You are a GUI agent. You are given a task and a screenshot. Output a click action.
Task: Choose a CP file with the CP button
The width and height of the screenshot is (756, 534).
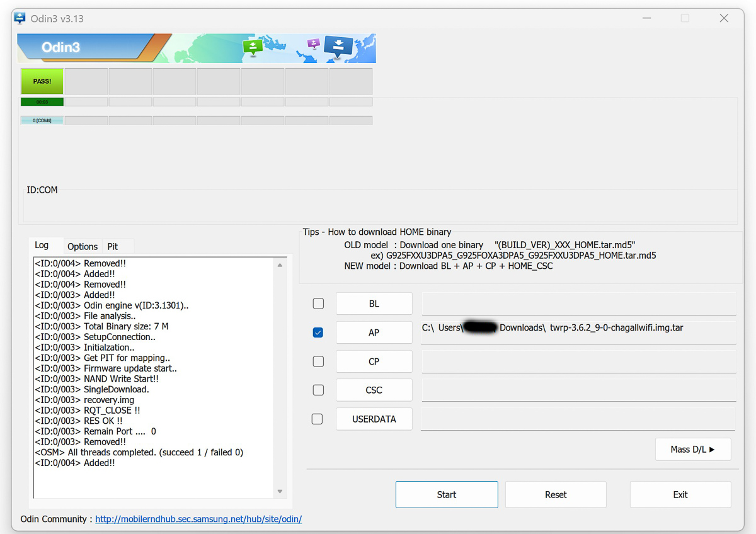click(374, 361)
